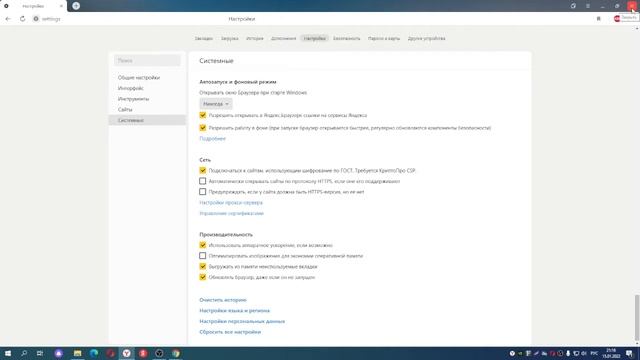Click the taskbar clock and date
This screenshot has width=640, height=360.
click(x=611, y=353)
